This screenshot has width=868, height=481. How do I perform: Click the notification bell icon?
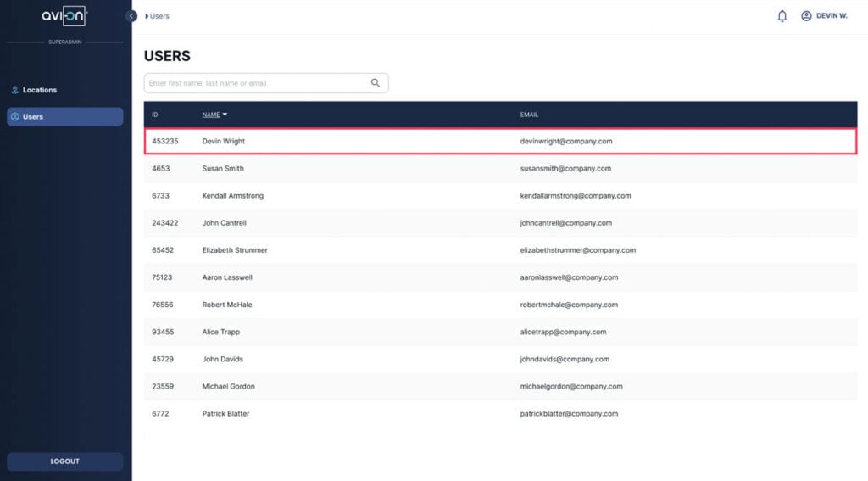pyautogui.click(x=782, y=16)
